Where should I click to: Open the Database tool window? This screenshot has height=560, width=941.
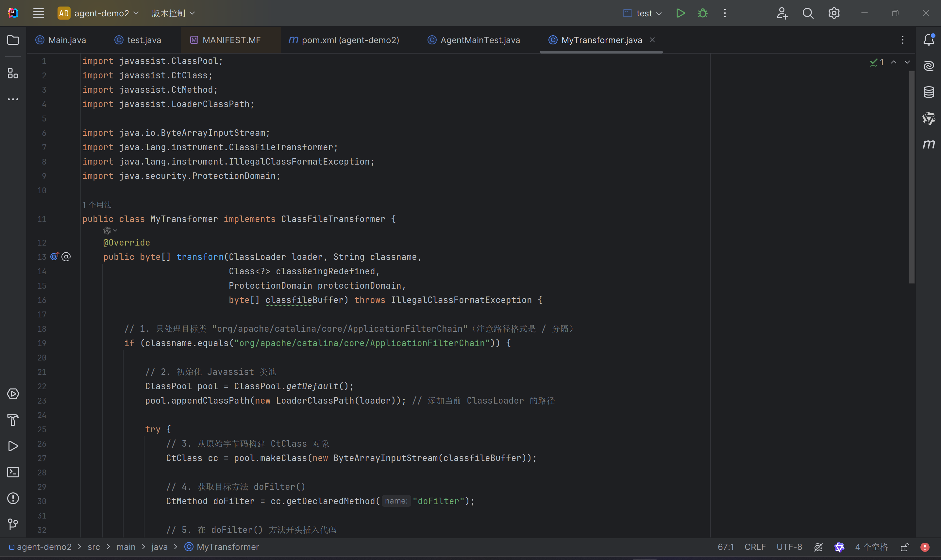(x=929, y=92)
